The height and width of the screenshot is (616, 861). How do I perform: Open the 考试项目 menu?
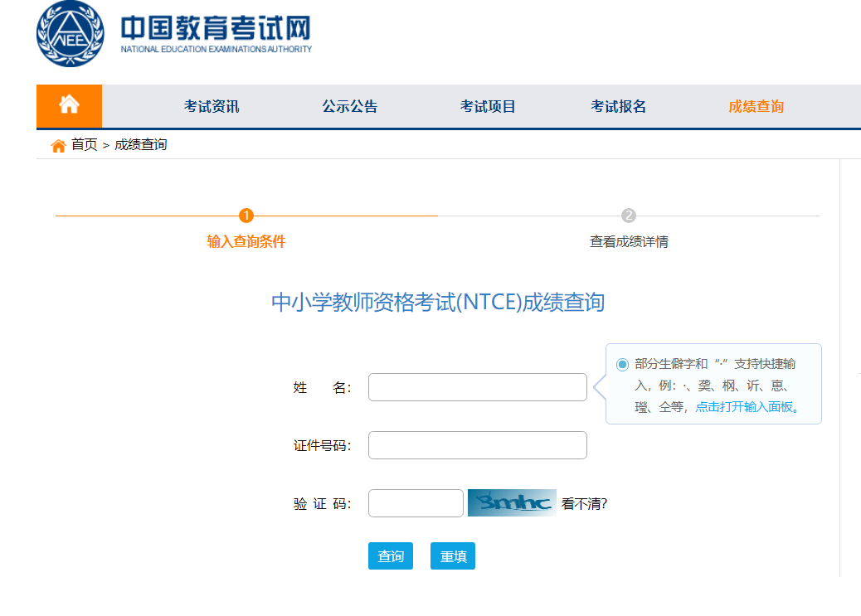pos(488,106)
